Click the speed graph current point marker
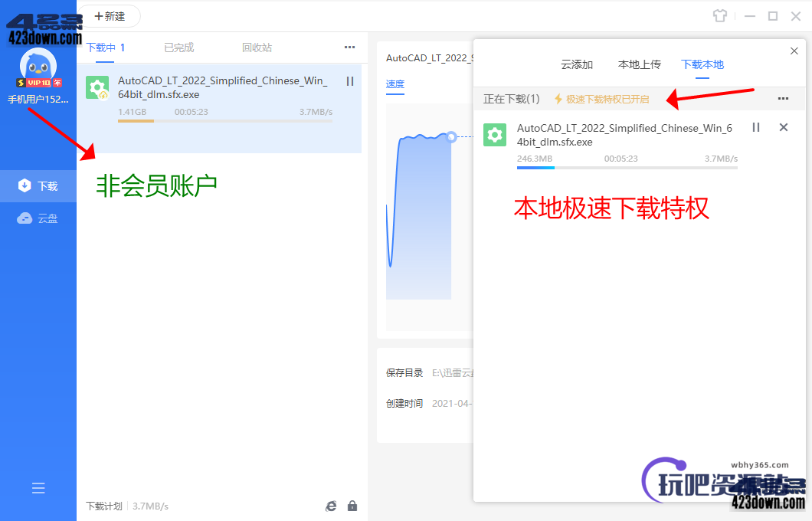The height and width of the screenshot is (521, 812). 451,136
